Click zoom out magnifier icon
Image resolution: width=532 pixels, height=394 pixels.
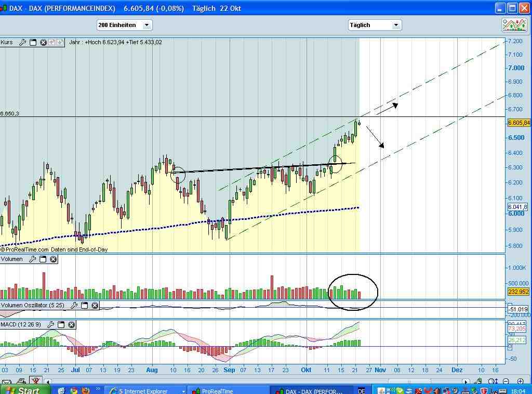506,382
